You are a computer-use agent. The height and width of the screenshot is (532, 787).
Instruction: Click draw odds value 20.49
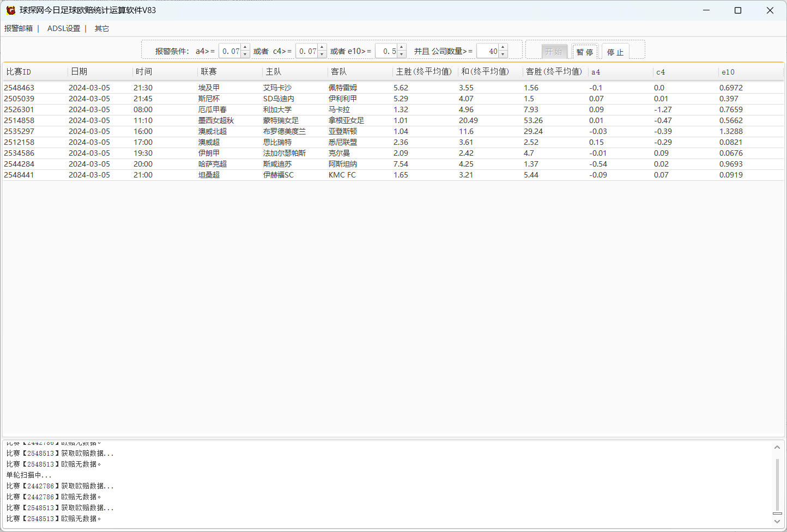tap(468, 120)
